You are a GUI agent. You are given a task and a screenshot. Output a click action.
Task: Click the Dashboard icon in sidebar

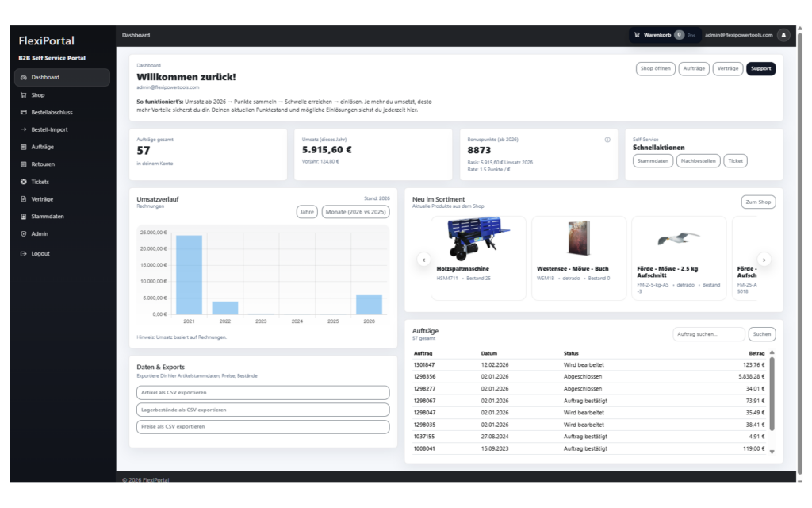click(x=24, y=78)
